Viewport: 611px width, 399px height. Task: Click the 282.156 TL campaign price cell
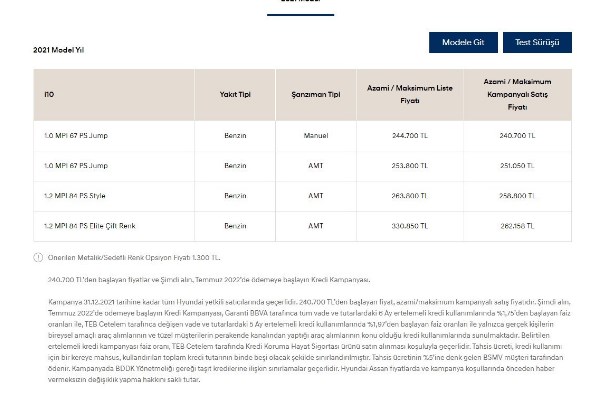[517, 226]
